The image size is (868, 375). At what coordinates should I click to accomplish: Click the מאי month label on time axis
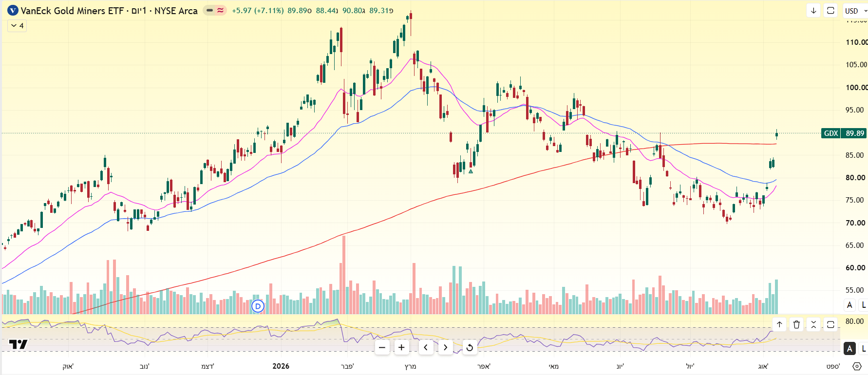[554, 366]
